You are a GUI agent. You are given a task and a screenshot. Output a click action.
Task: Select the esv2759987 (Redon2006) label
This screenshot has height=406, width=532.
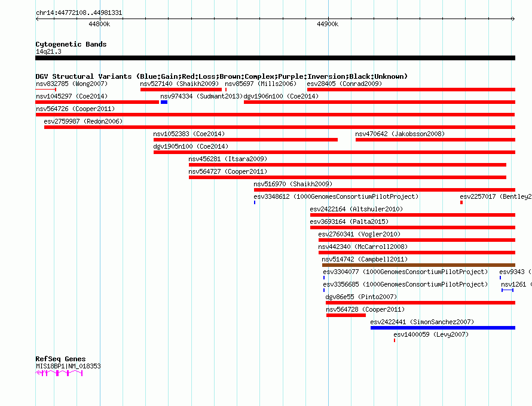[x=83, y=121]
